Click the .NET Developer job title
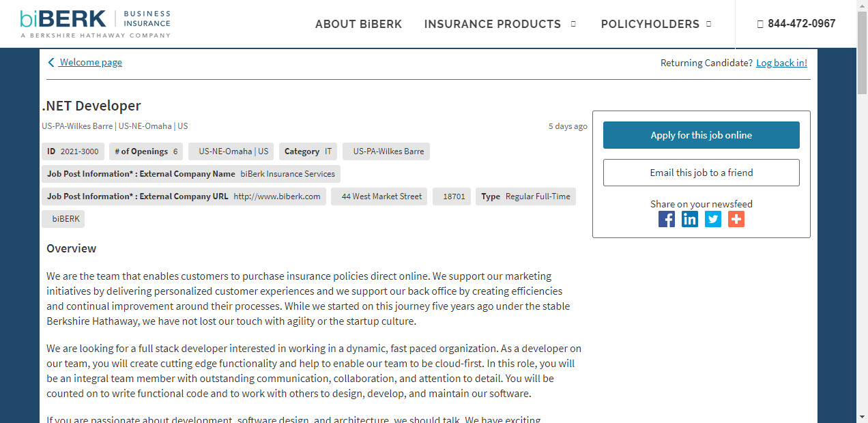 pyautogui.click(x=91, y=106)
